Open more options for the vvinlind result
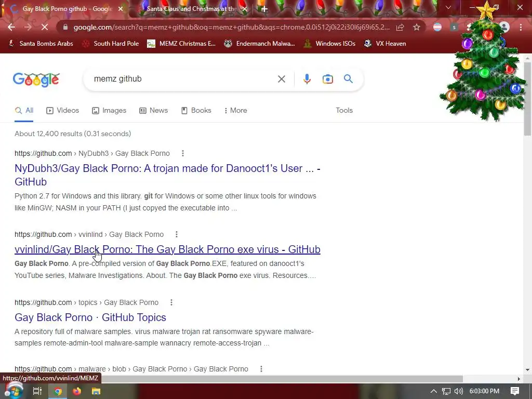532x399 pixels. click(x=177, y=234)
